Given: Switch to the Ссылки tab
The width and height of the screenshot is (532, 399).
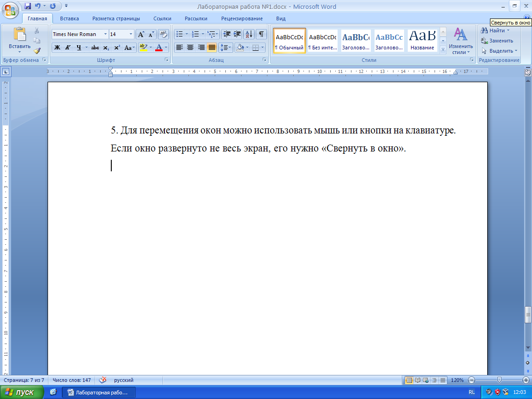Looking at the screenshot, I should pos(162,18).
